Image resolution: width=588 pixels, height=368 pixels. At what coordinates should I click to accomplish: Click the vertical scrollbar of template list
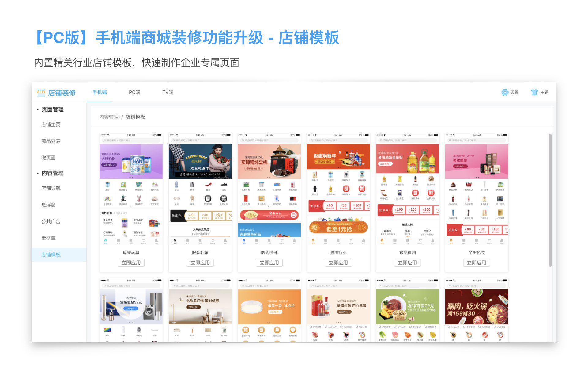click(x=550, y=200)
